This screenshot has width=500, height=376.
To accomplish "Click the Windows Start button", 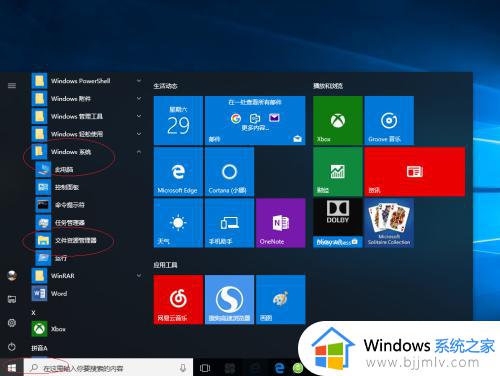I will [x=12, y=368].
